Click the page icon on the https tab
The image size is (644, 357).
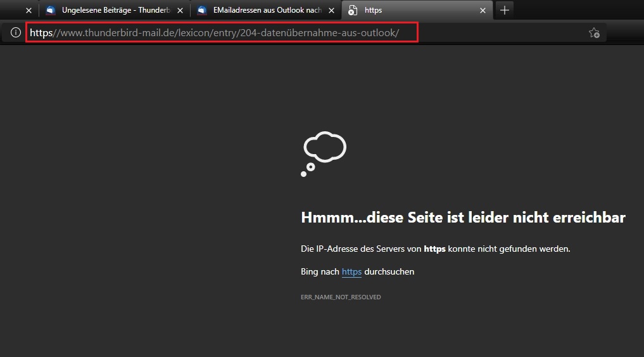pyautogui.click(x=353, y=10)
